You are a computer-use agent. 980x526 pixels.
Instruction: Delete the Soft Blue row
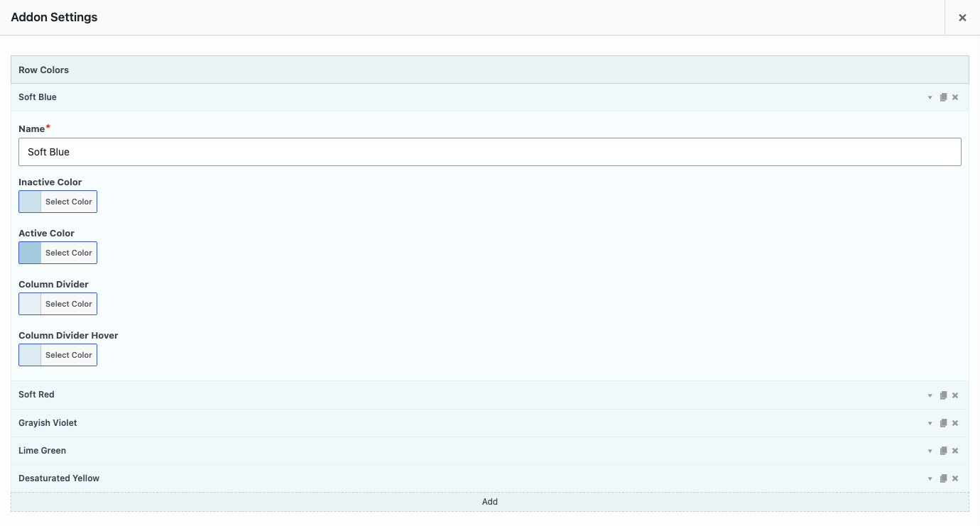pos(955,97)
